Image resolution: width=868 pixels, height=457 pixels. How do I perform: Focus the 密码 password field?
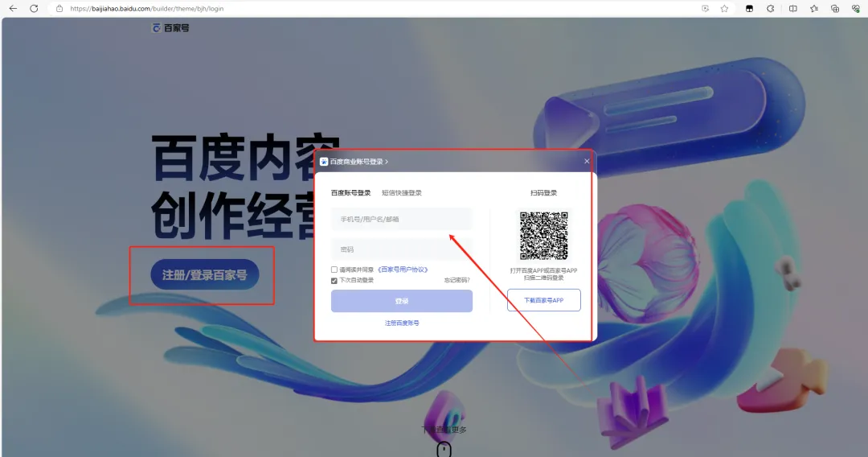tap(401, 249)
